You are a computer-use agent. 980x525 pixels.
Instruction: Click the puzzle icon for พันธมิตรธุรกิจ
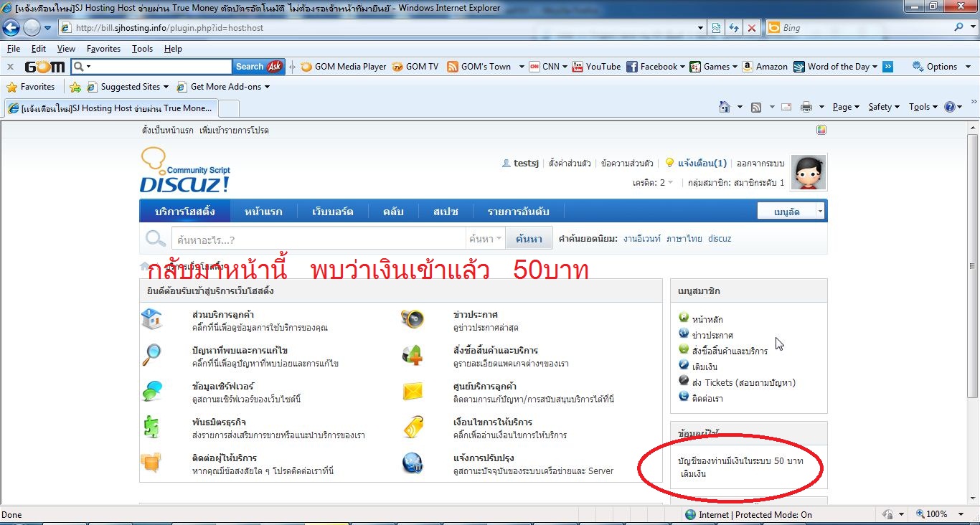point(152,427)
